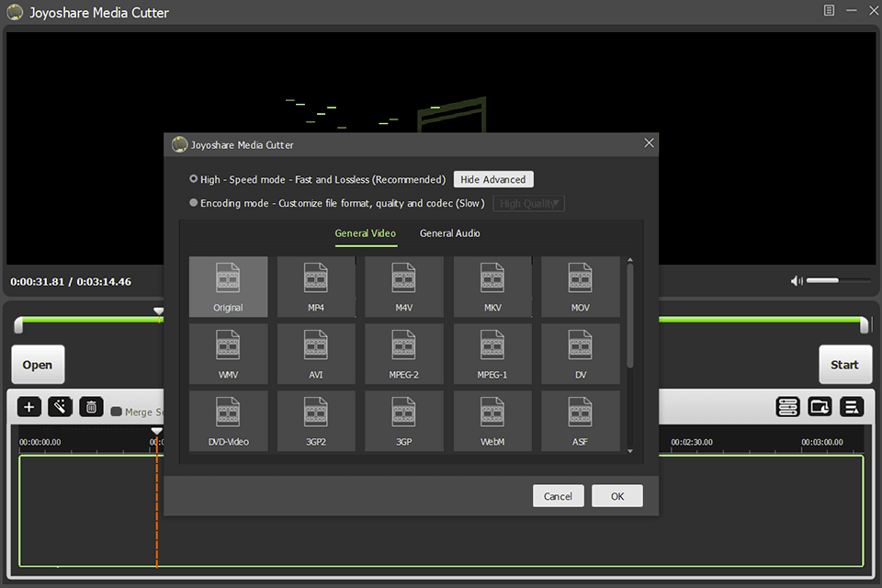Click the Hide Advanced button

pos(493,178)
